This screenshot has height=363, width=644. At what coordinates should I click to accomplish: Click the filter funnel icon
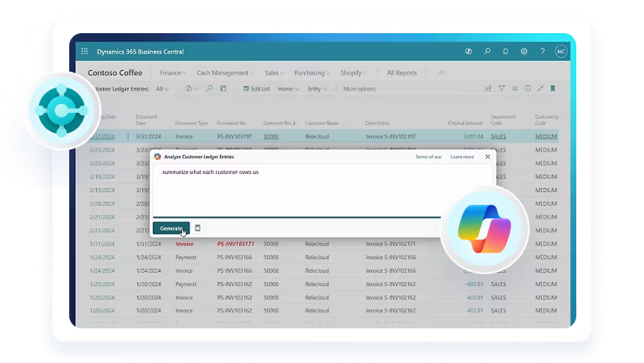502,89
